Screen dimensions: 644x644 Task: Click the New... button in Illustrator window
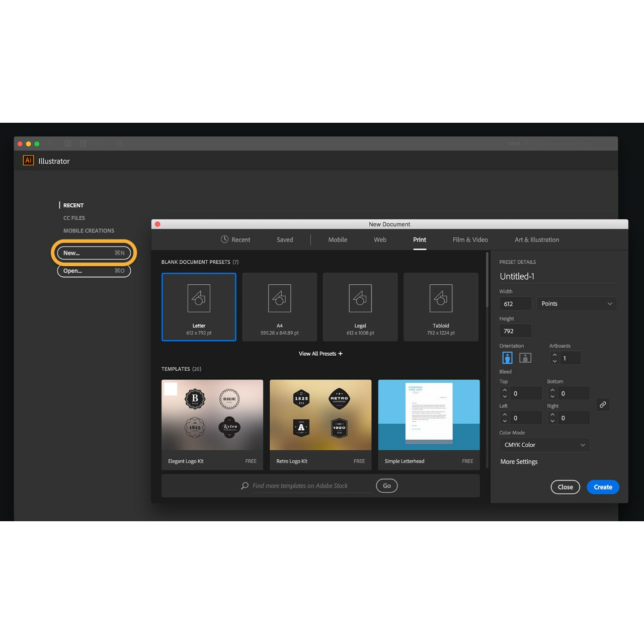[94, 253]
